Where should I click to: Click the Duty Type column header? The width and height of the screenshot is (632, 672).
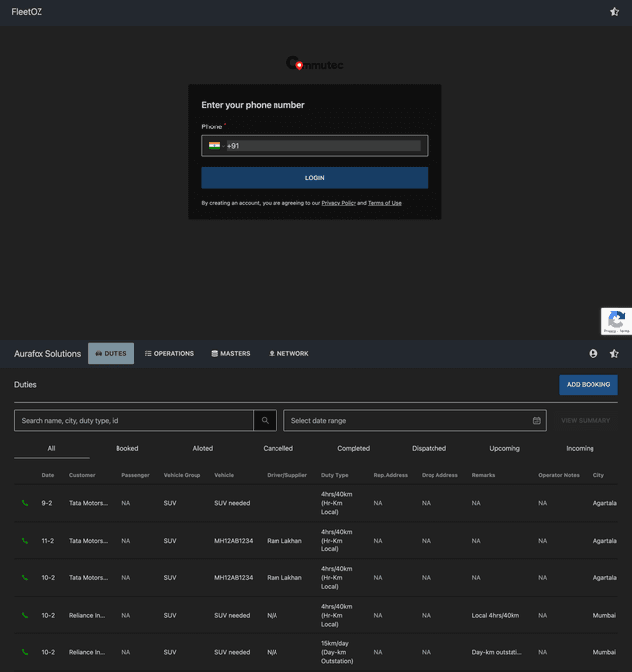[335, 475]
